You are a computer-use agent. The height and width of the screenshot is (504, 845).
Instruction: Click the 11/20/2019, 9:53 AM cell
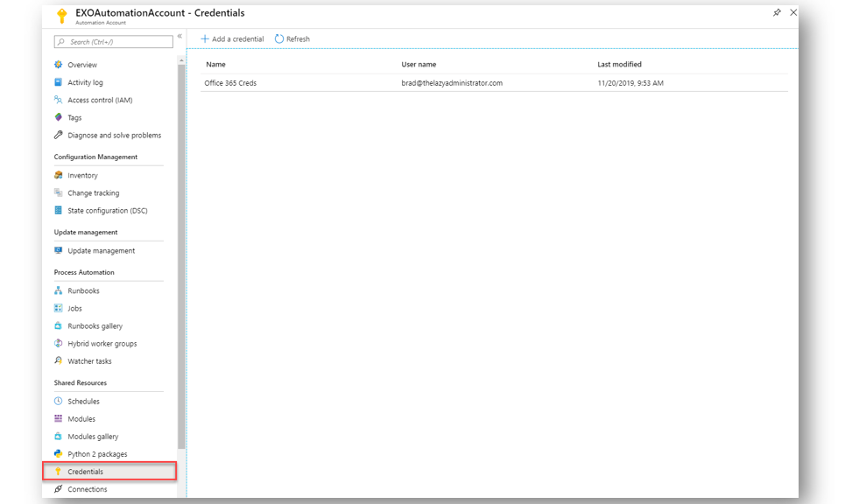630,83
